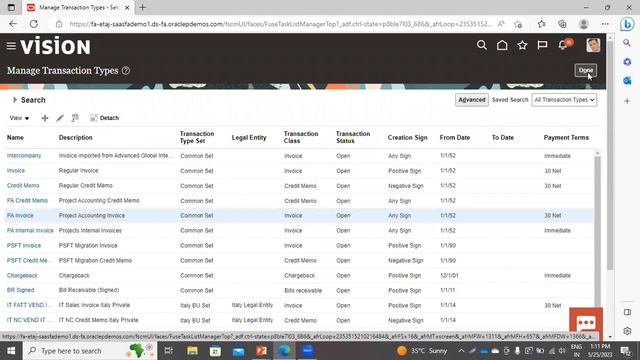Show hidden system tray icons chevron
Viewport: 640px width, 360px height.
[x=461, y=351]
